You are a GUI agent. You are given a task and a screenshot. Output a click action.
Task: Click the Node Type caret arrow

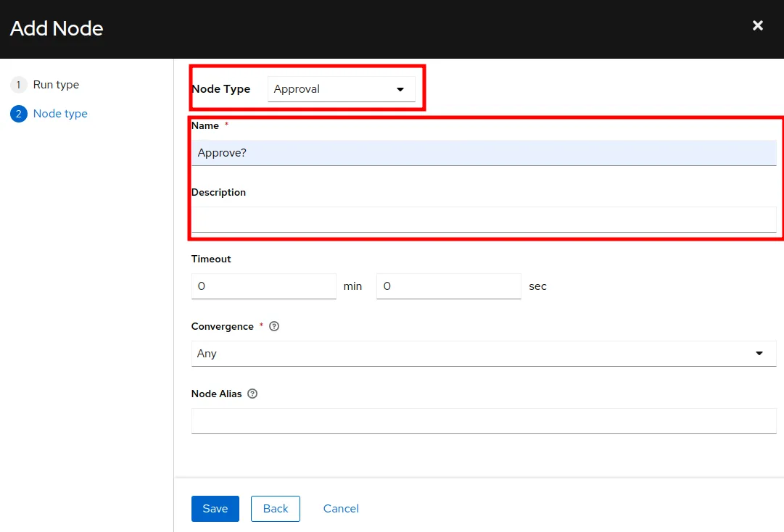pos(400,90)
